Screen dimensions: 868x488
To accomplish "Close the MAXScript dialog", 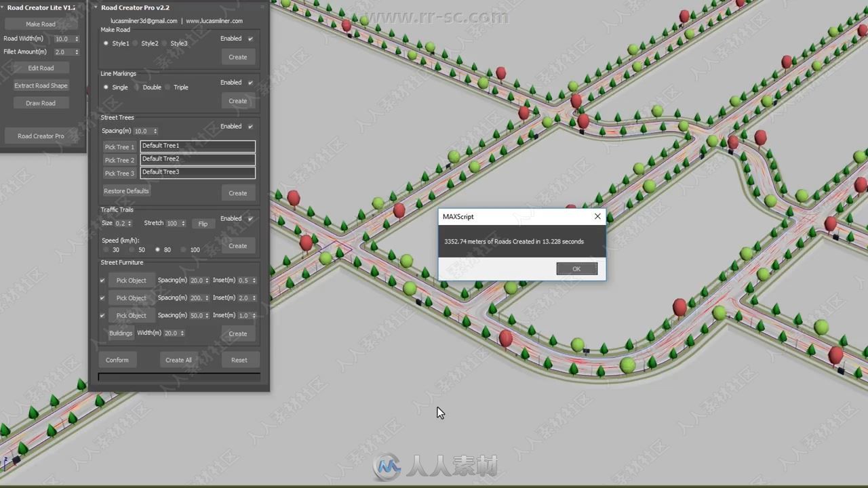I will [x=597, y=216].
